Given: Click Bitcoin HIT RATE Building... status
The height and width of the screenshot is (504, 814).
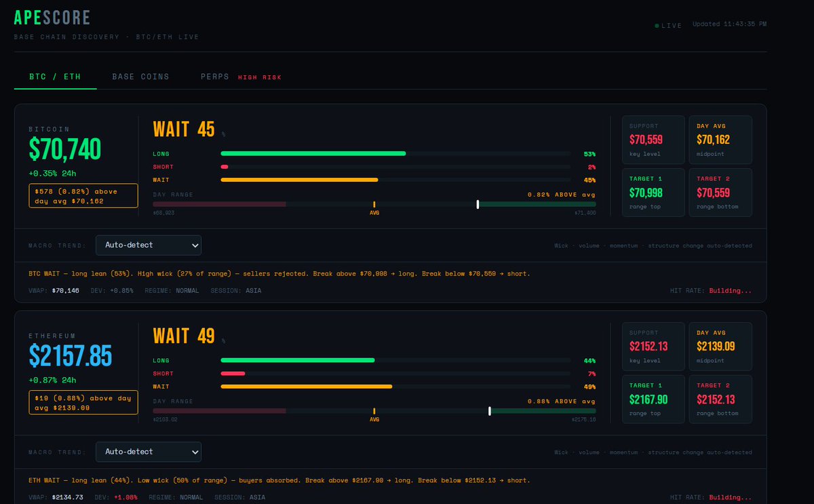Looking at the screenshot, I should (x=731, y=290).
